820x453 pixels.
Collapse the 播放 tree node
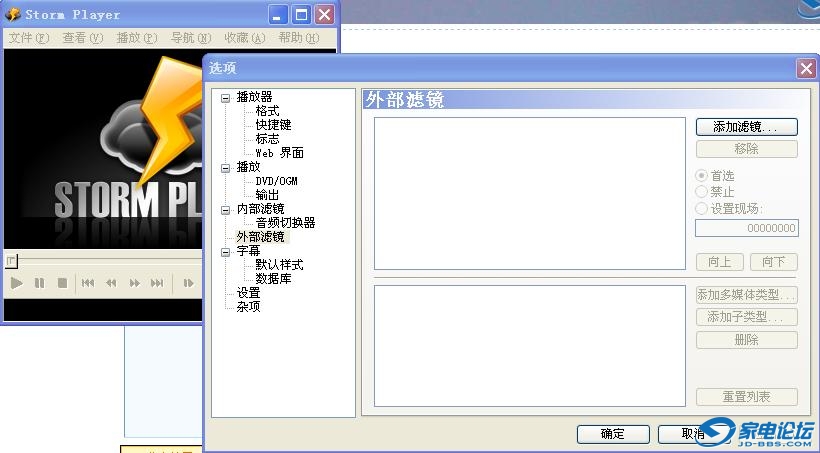coord(225,168)
